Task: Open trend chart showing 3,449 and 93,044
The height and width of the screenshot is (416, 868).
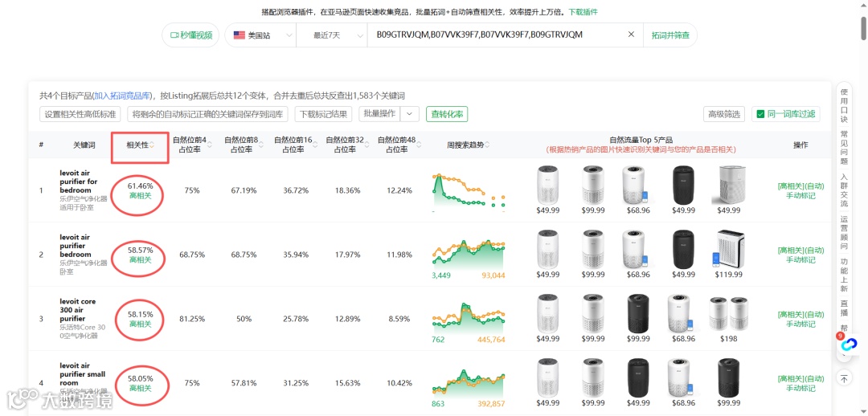Action: [x=469, y=255]
